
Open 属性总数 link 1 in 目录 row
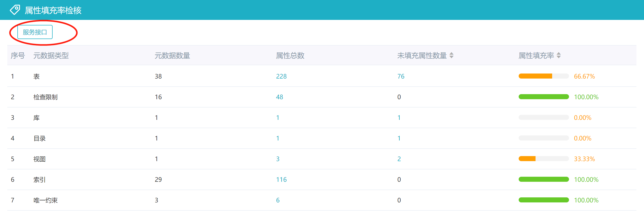(x=278, y=138)
